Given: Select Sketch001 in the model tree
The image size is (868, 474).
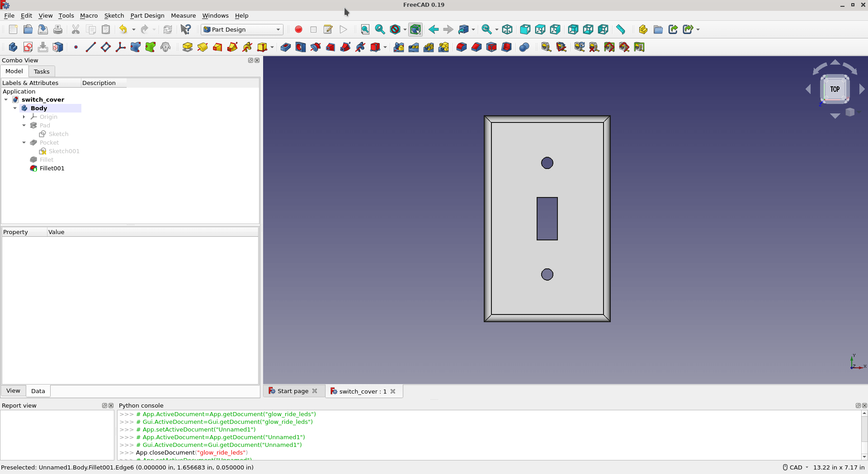Looking at the screenshot, I should click(64, 151).
